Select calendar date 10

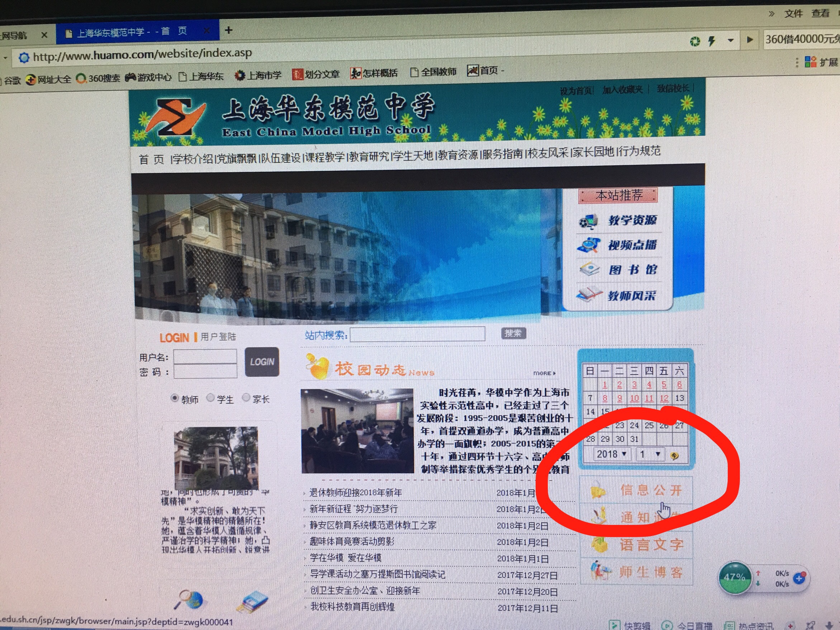[634, 398]
